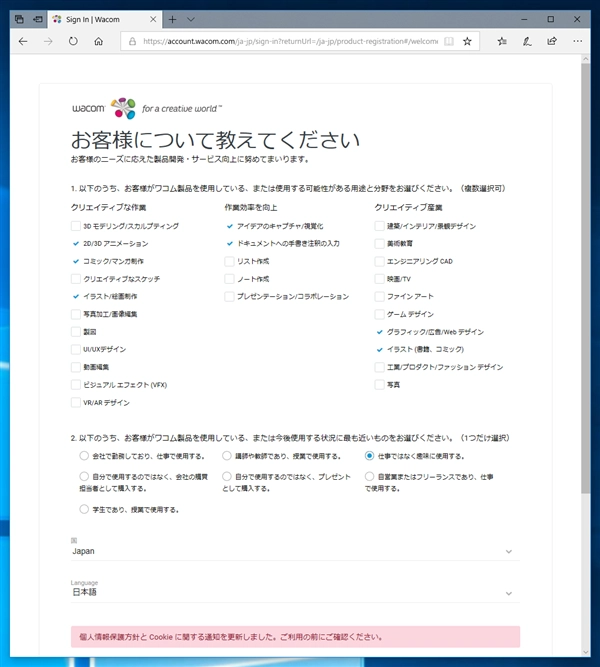Viewport: 600px width, 667px height.
Task: Check 工業/プロダクト/ファッション デザイン checkbox
Action: point(380,367)
